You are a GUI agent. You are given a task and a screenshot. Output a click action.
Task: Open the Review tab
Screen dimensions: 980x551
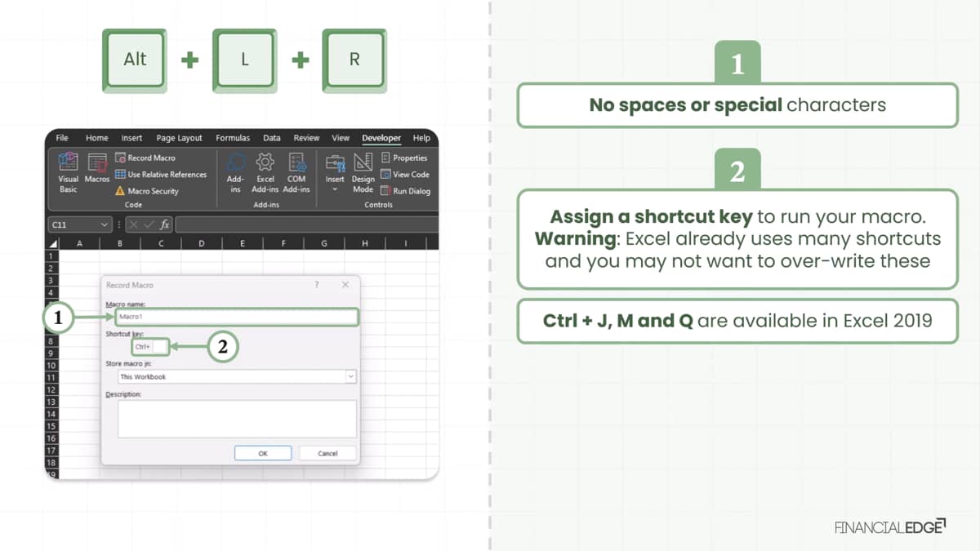pyautogui.click(x=306, y=138)
